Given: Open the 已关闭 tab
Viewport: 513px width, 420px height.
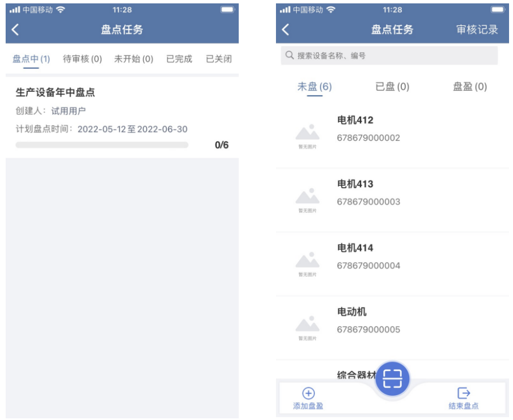Looking at the screenshot, I should click(218, 59).
